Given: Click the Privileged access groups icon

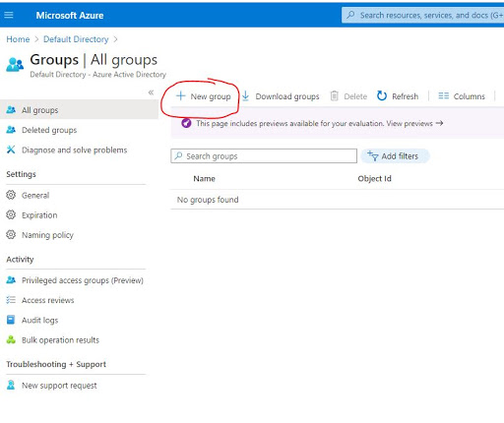Looking at the screenshot, I should (11, 280).
